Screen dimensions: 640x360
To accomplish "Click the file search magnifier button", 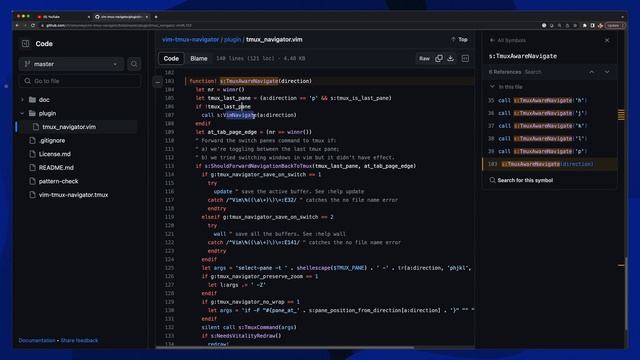I will point(134,64).
